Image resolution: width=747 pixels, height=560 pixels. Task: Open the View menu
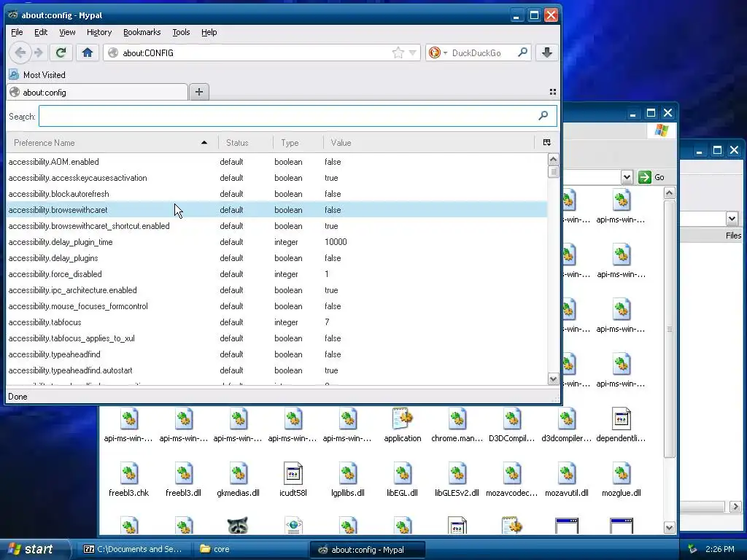pyautogui.click(x=67, y=32)
